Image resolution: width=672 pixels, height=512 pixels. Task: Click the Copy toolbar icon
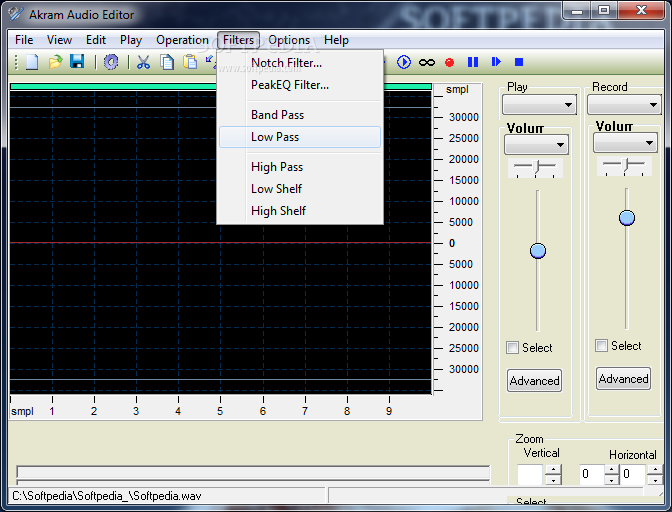[167, 62]
